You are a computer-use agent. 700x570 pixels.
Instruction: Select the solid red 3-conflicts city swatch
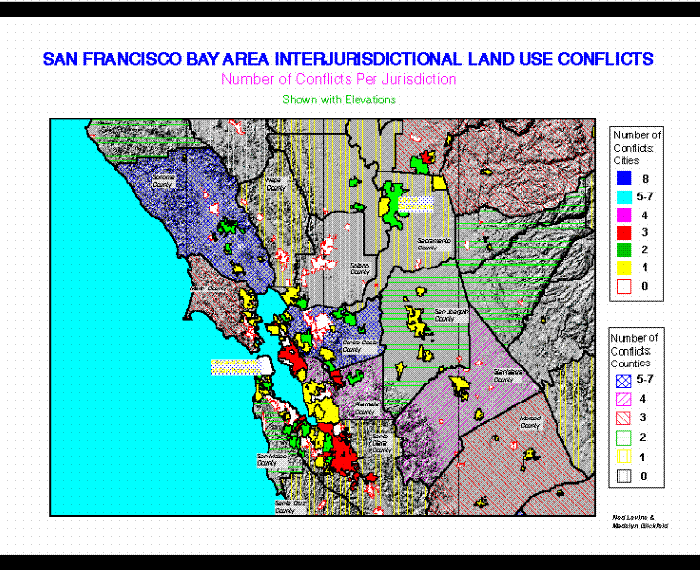pyautogui.click(x=624, y=233)
